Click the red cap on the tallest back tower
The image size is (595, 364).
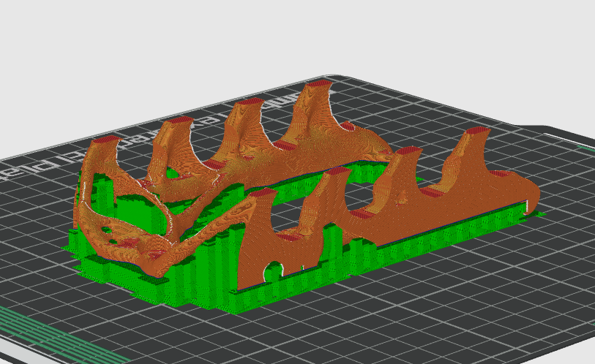pos(318,85)
